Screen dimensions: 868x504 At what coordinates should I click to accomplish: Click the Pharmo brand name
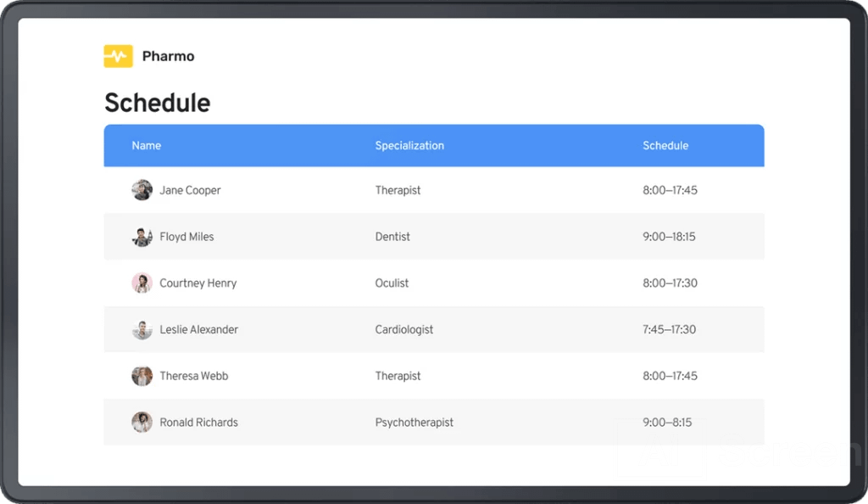169,56
